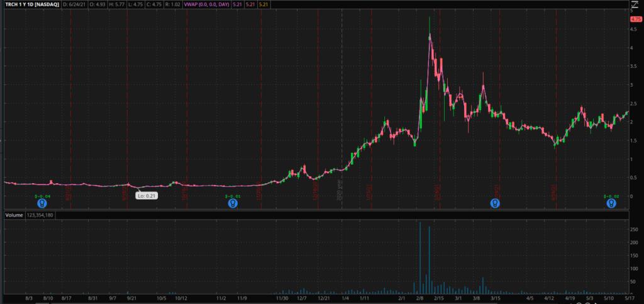Click the red 4.75 price bubble

[x=635, y=20]
